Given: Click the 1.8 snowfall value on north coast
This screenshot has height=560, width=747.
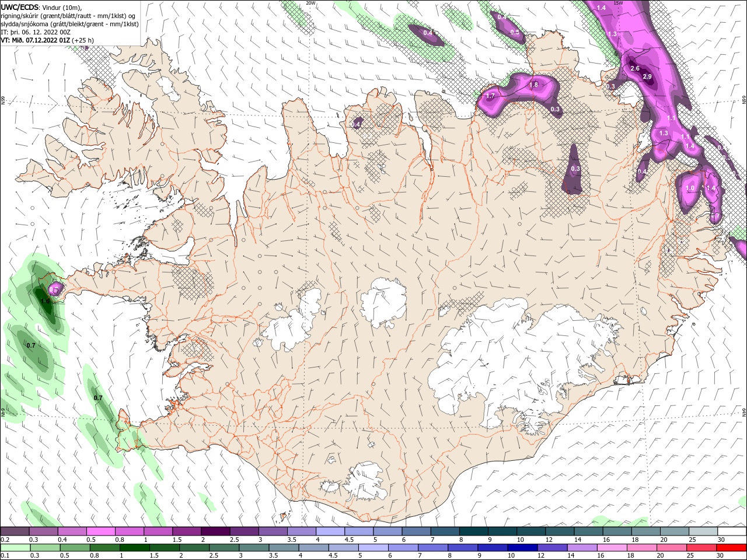Looking at the screenshot, I should [533, 85].
